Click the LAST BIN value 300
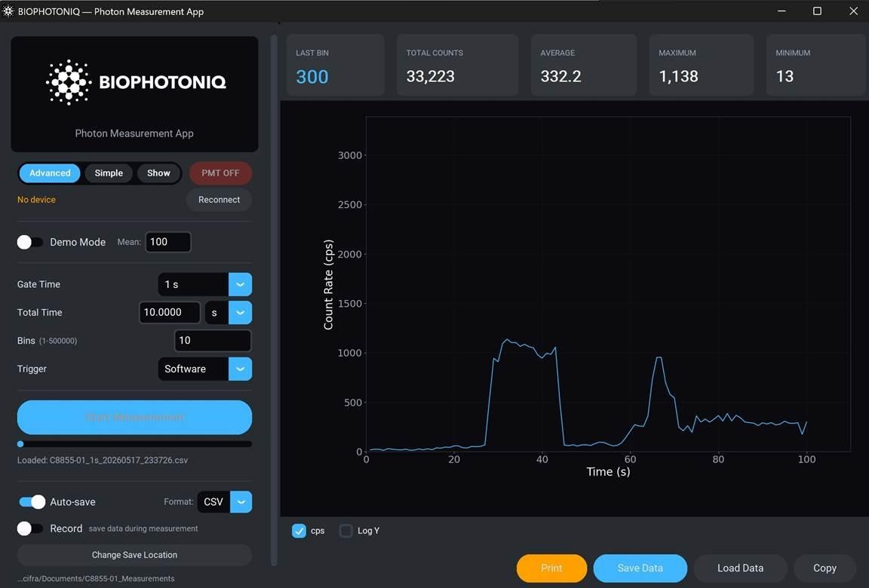The width and height of the screenshot is (869, 588). (x=312, y=76)
